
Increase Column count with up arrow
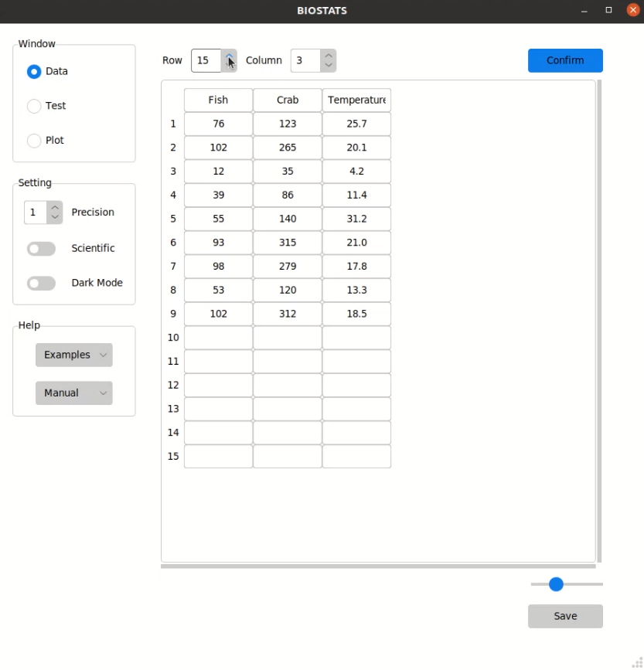point(329,56)
